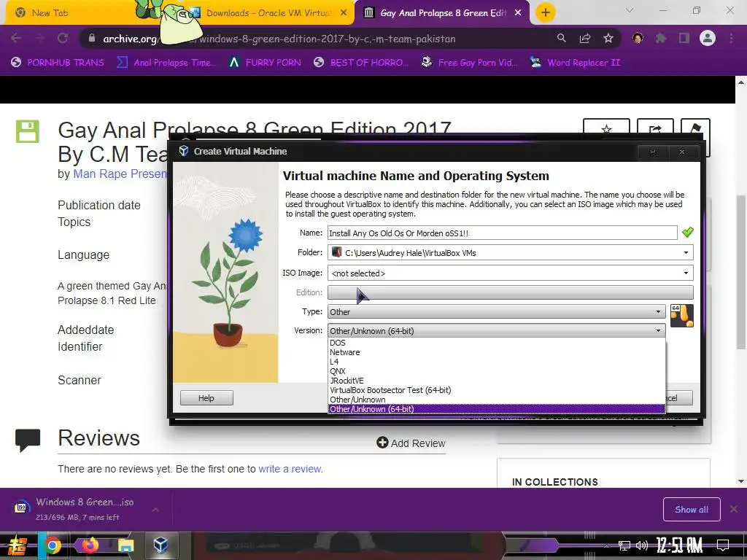Click the archive.org address bar URL

point(279,39)
